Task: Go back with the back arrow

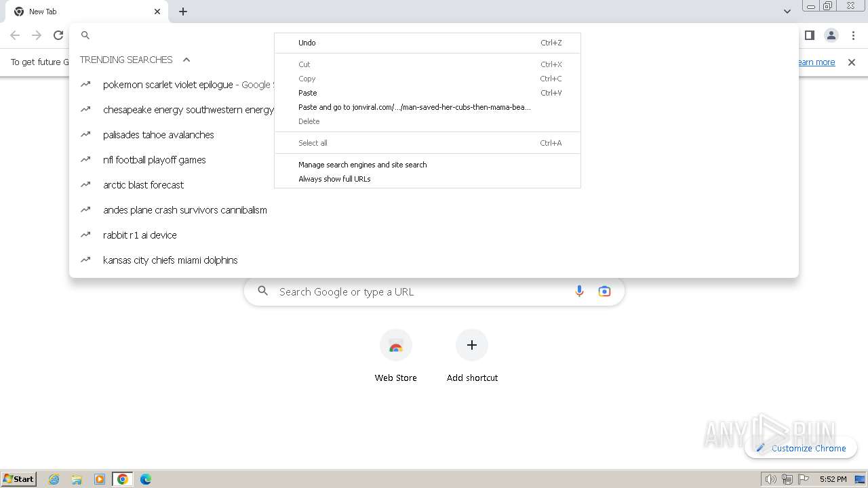Action: tap(15, 35)
